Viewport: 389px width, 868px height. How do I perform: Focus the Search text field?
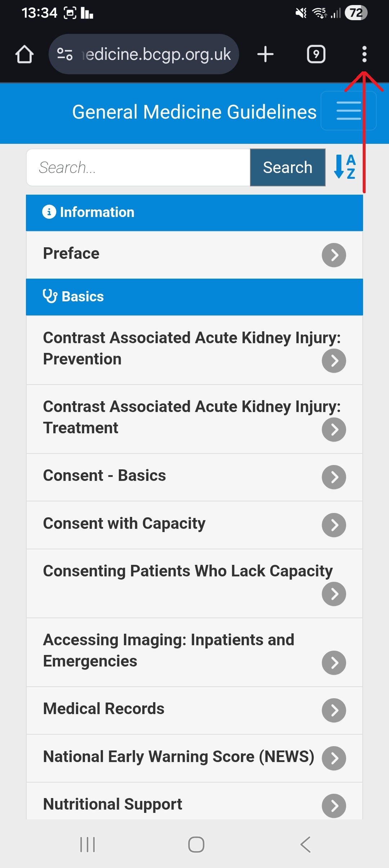138,167
